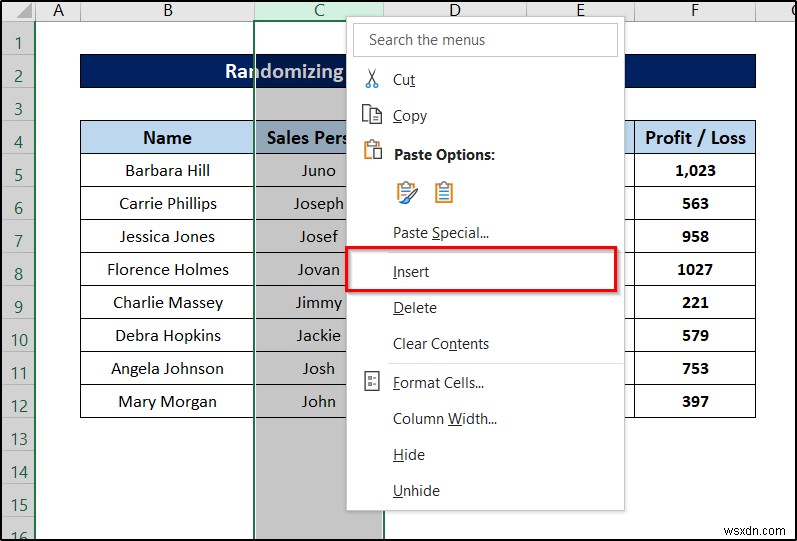797x541 pixels.
Task: Click the Florence Holmes cell
Action: 167,269
